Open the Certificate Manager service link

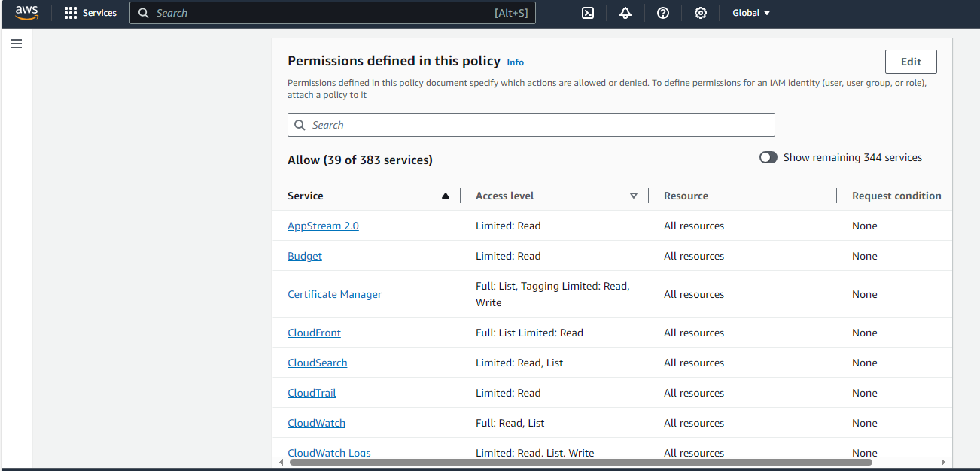point(334,294)
